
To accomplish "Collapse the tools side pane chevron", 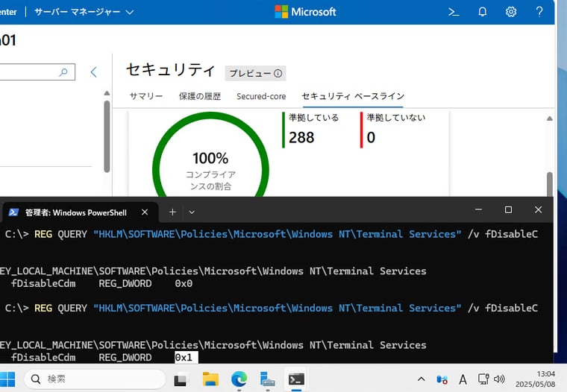I will click(x=94, y=72).
